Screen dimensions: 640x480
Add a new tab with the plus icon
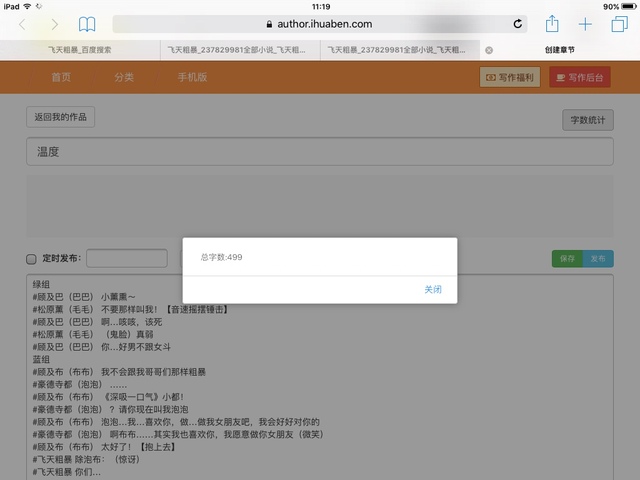(585, 24)
